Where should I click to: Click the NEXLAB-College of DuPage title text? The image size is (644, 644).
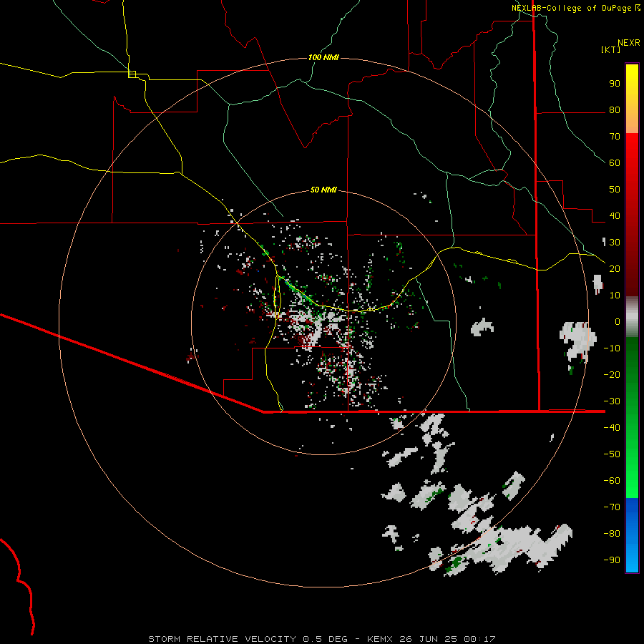tap(571, 8)
